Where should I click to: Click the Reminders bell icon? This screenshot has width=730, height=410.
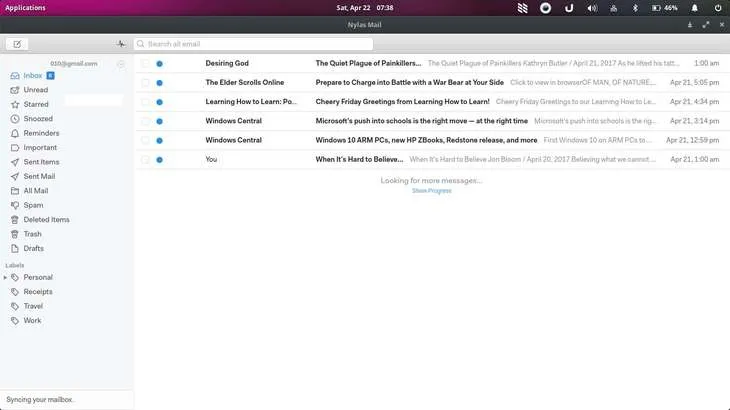[15, 133]
